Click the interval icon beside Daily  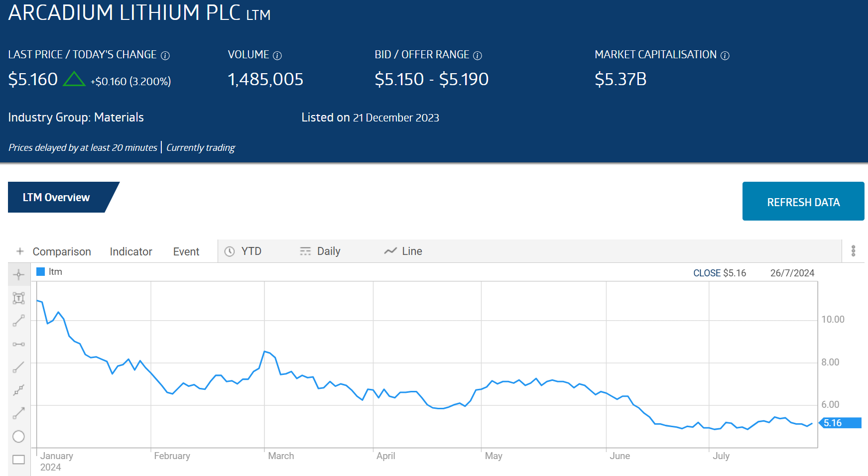point(305,251)
